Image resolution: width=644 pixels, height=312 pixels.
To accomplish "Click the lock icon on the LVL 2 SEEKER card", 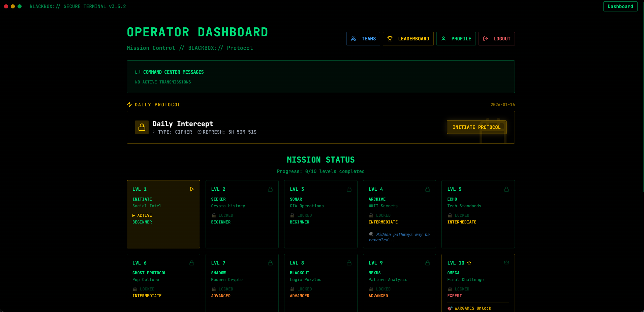I will (270, 189).
